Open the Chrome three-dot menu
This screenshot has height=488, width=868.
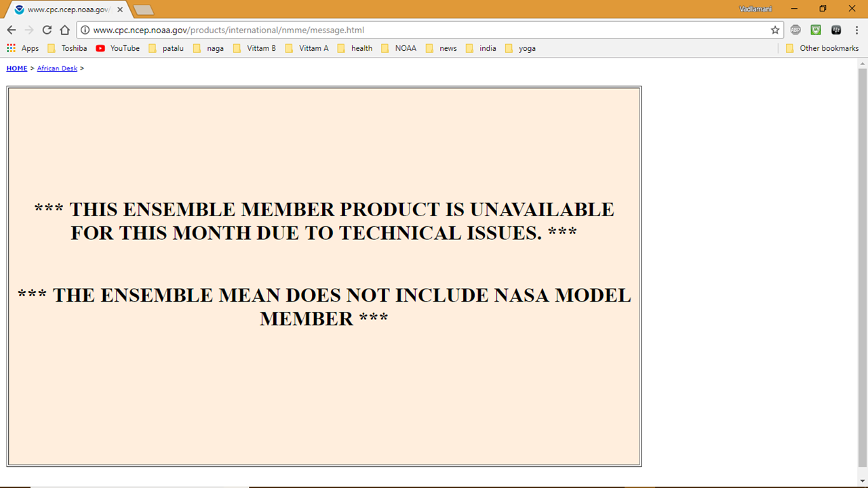856,30
